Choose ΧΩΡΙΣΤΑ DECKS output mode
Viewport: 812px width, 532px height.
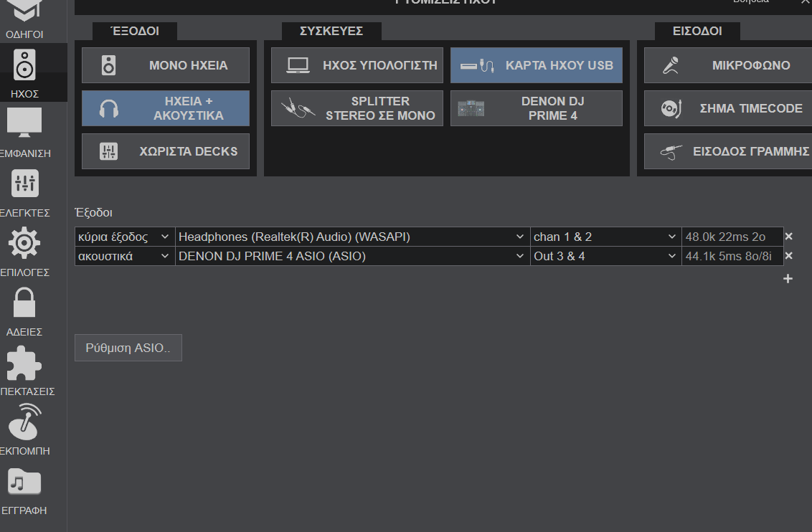click(166, 151)
